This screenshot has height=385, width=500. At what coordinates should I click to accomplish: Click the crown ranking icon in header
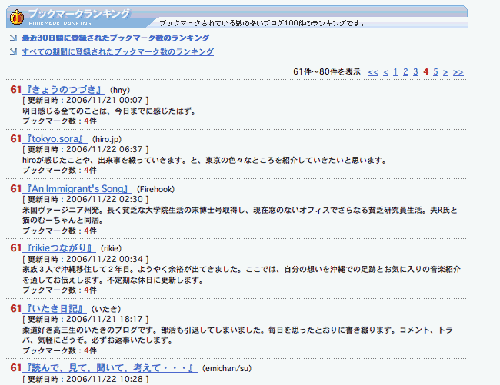[x=16, y=17]
